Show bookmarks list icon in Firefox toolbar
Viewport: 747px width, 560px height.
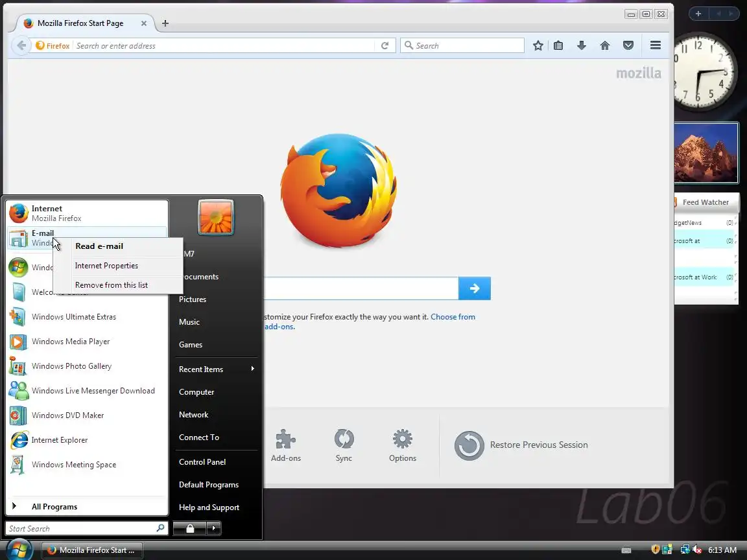pos(558,46)
